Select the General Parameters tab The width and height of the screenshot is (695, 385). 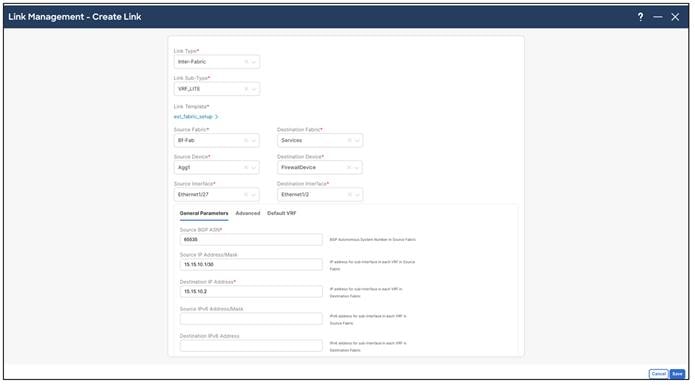click(x=204, y=213)
